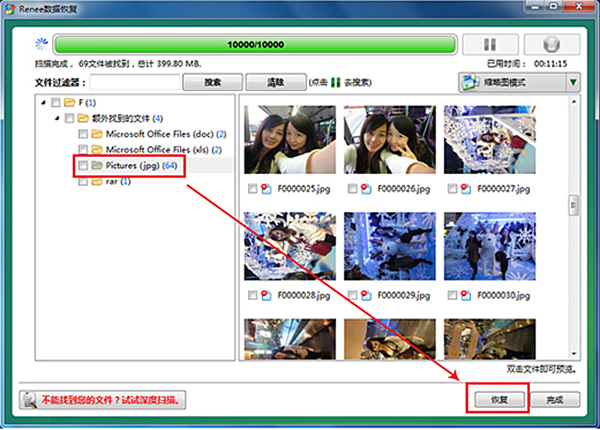This screenshot has width=600, height=430.
Task: Click the 额外找到的文件 folder icon
Action: (x=83, y=118)
